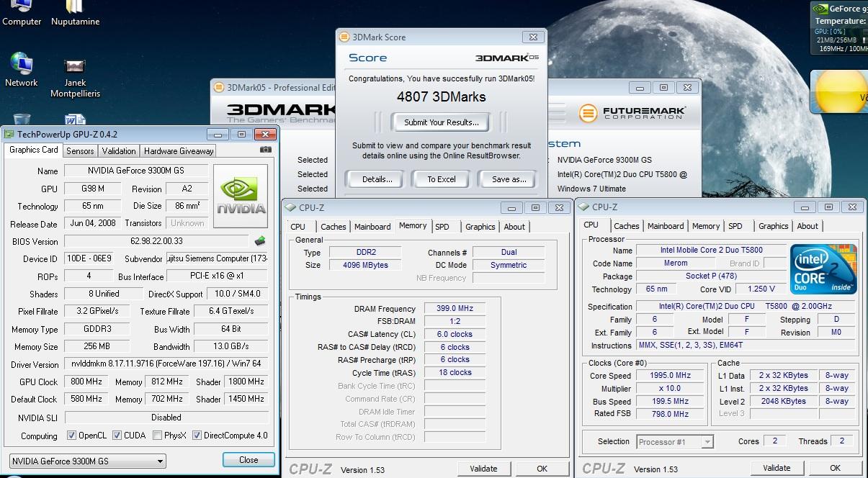Click Validate in CPU-Z Memory window

[x=483, y=469]
